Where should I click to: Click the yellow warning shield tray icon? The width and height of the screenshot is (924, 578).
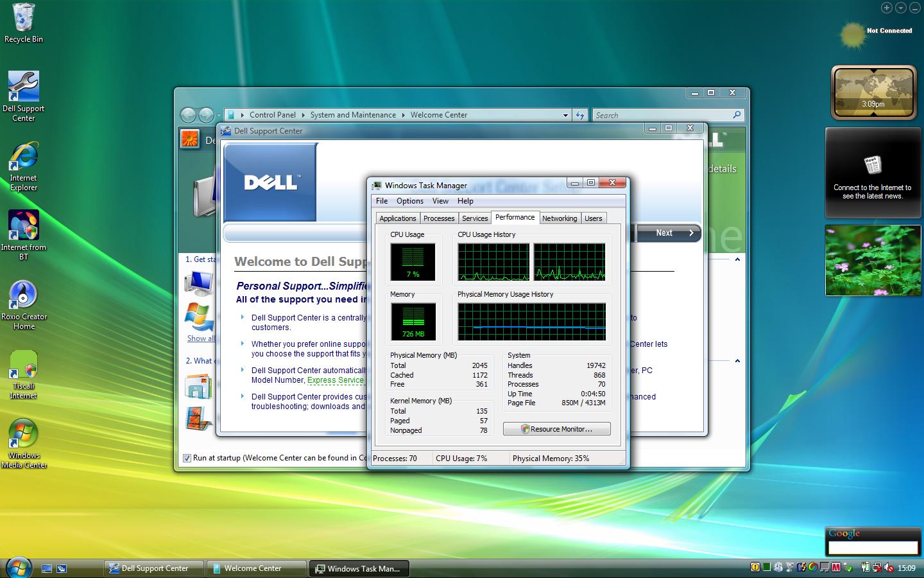tap(755, 567)
